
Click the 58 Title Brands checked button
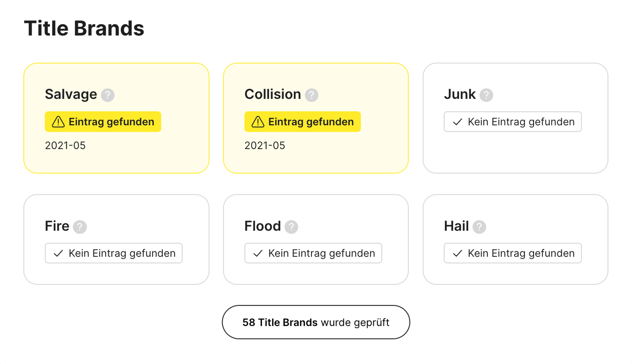[316, 322]
